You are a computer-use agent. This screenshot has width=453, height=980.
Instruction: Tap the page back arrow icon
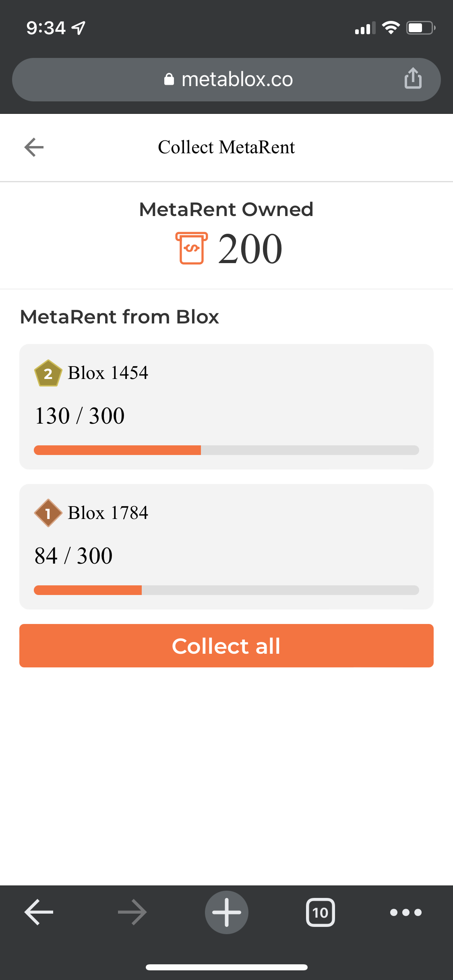(x=34, y=147)
